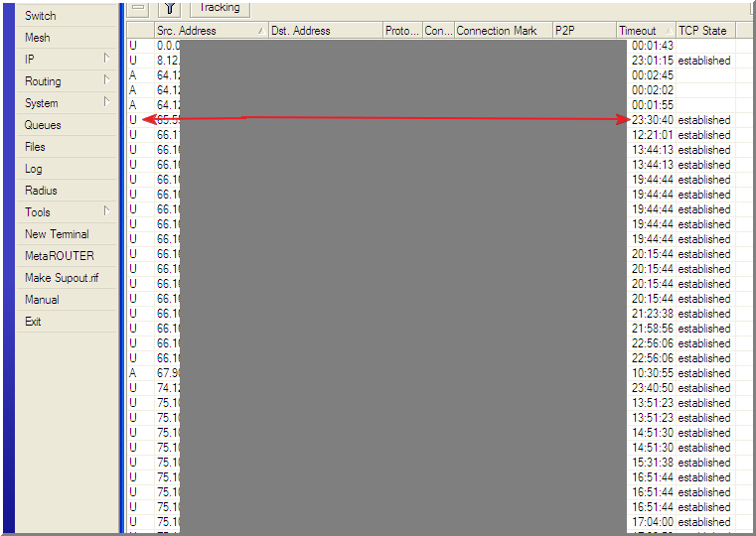Open the Tracking settings button

[220, 8]
